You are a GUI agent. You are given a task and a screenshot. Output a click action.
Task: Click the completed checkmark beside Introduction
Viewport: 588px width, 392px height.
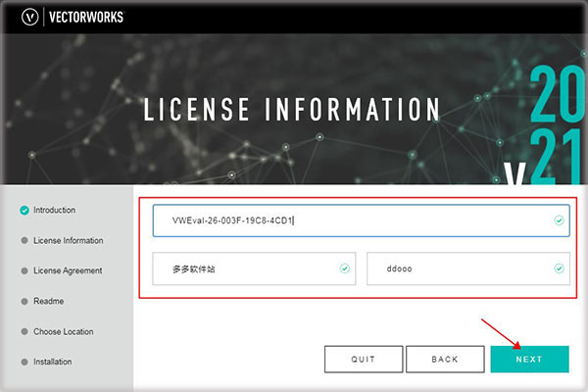tap(24, 211)
